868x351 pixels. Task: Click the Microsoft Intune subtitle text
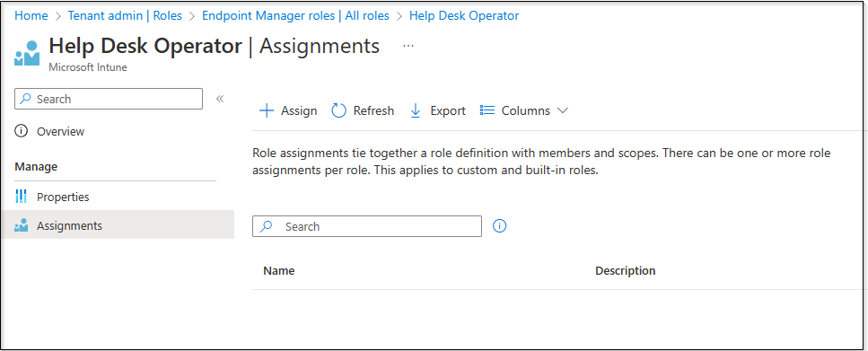pos(87,67)
